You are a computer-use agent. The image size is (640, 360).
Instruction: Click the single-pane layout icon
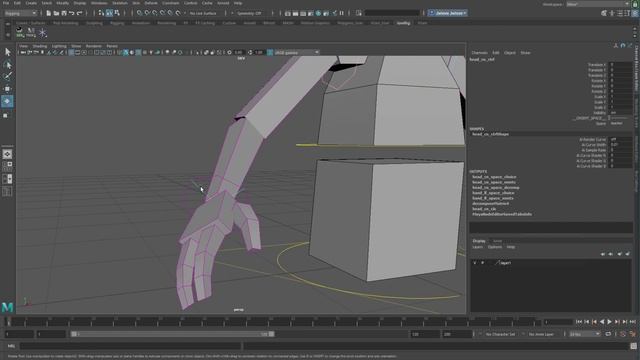(7, 154)
